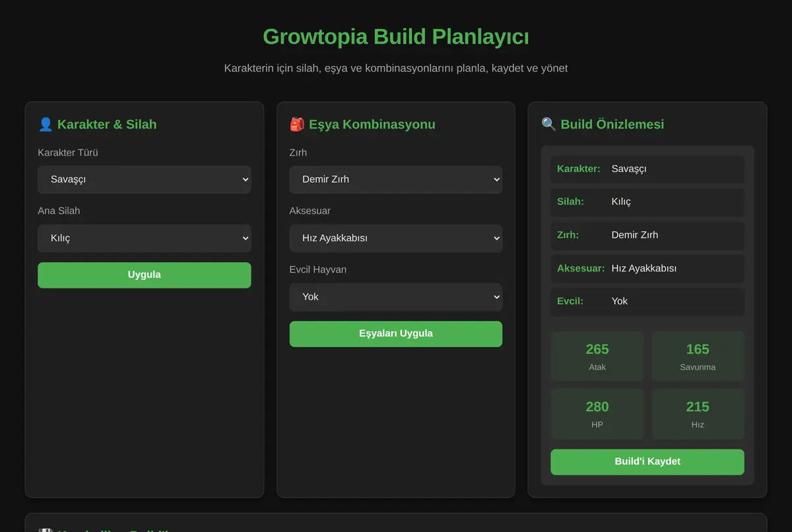Open the Aksesuar dropdown
Screen dimensions: 792x532
pyautogui.click(x=396, y=238)
